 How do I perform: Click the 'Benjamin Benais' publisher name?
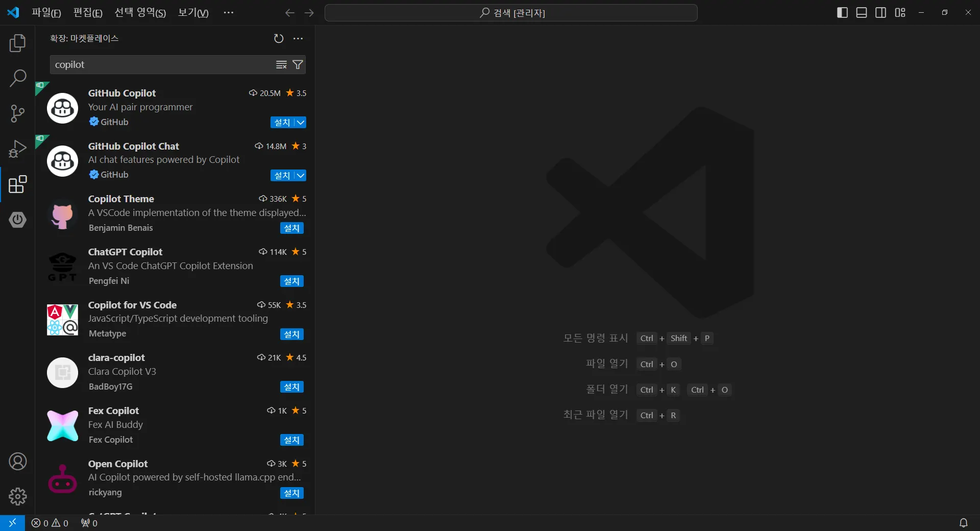pyautogui.click(x=120, y=228)
